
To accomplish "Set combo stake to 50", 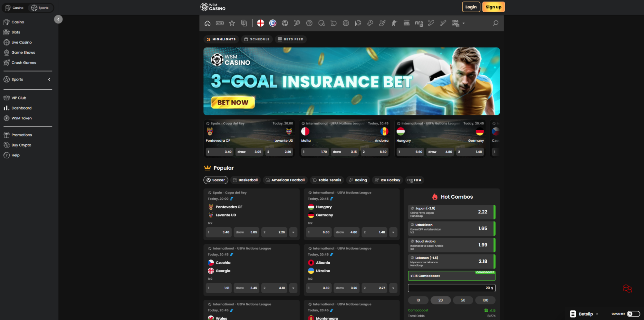I will tap(463, 300).
